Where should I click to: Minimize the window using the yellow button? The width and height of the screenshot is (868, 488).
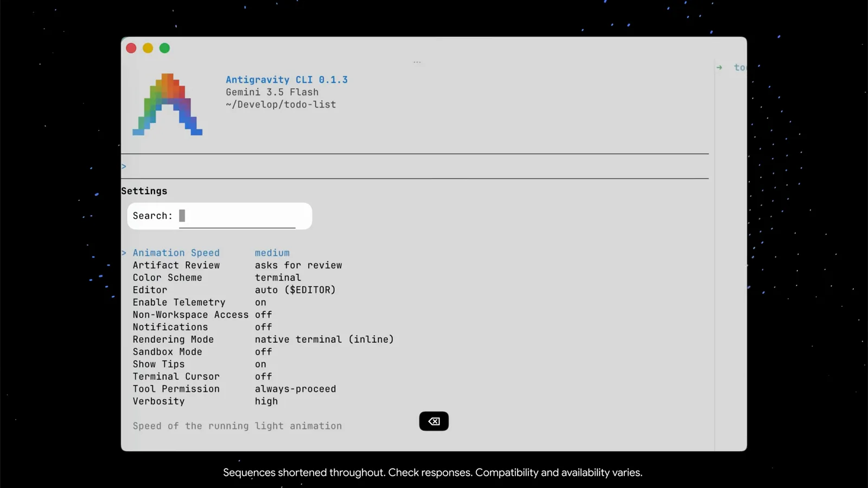[148, 48]
